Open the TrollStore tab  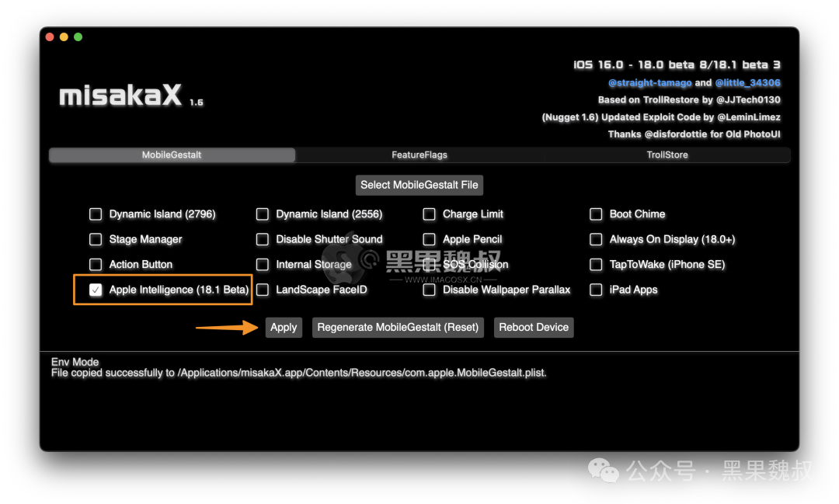667,155
